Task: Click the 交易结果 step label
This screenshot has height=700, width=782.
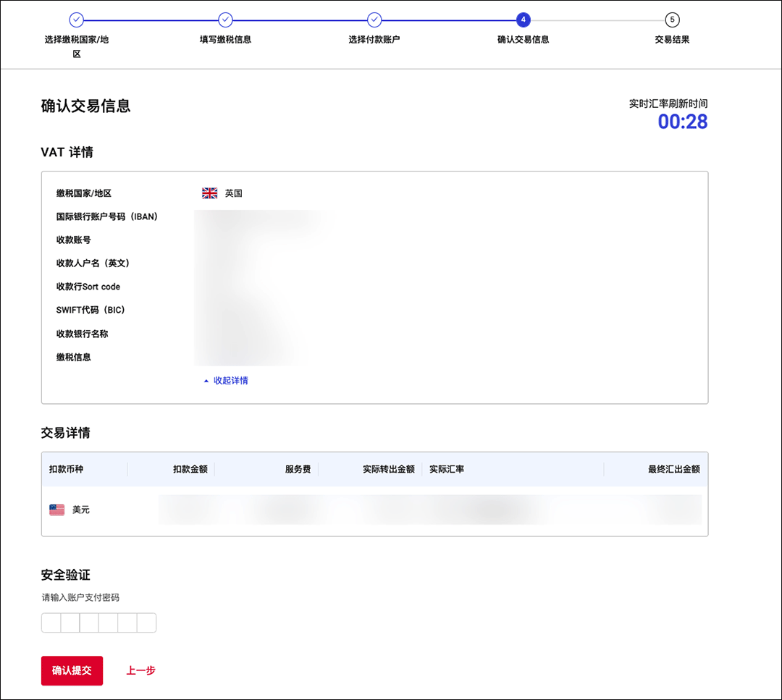Action: click(x=672, y=40)
